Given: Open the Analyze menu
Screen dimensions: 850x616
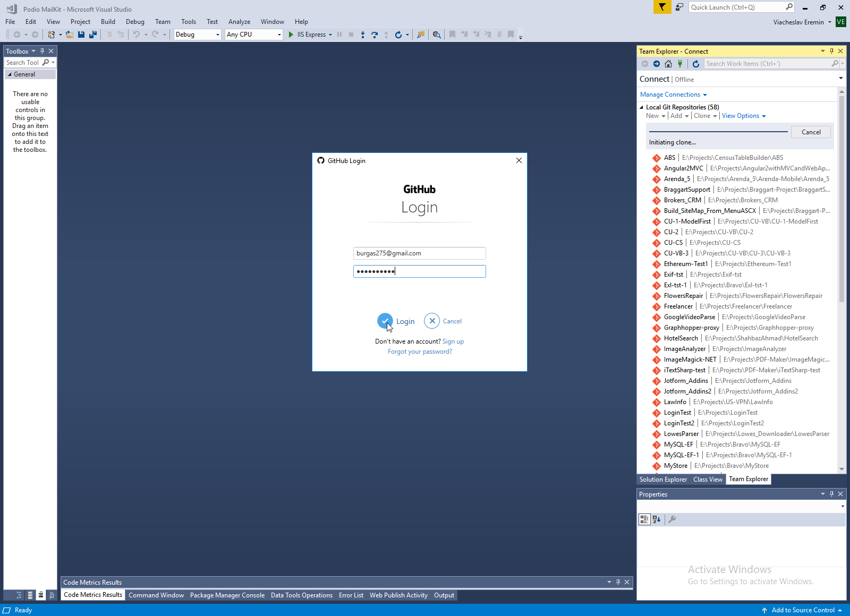Looking at the screenshot, I should 239,22.
